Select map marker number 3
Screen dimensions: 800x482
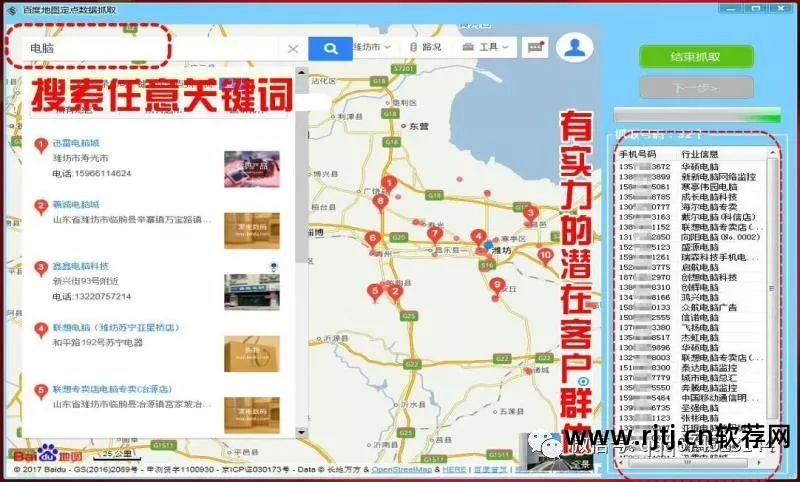[530, 214]
